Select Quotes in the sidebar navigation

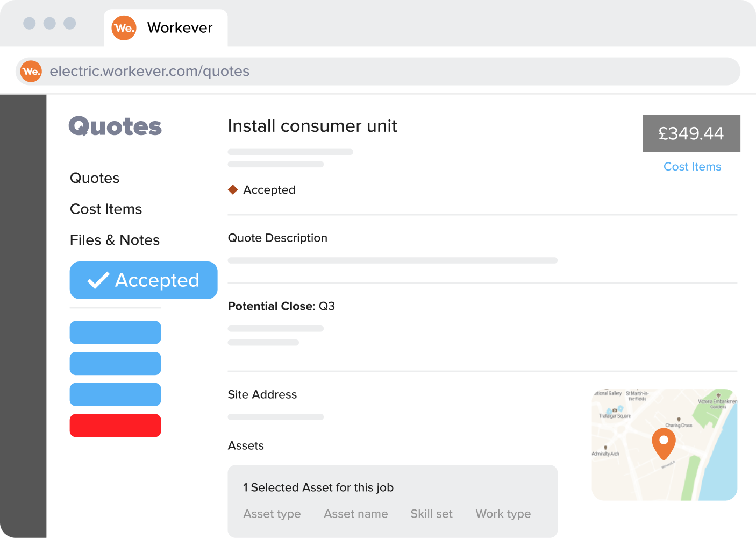click(95, 178)
